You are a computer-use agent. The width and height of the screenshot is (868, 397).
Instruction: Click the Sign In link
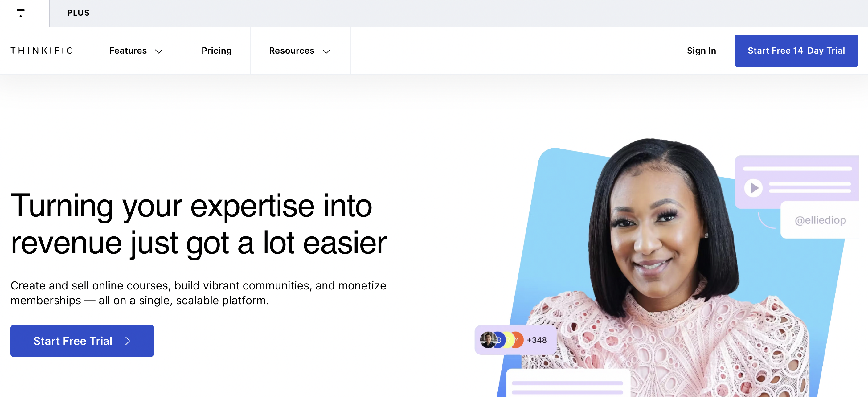(x=701, y=51)
